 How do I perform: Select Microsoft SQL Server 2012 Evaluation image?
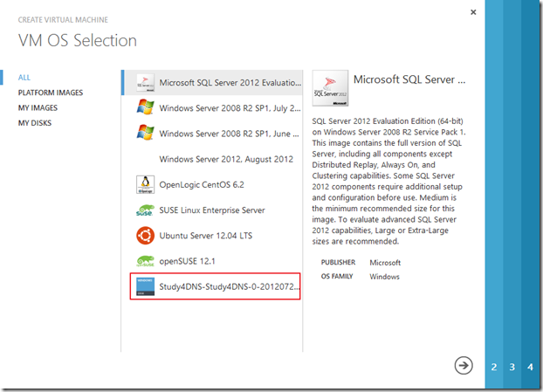tap(212, 83)
